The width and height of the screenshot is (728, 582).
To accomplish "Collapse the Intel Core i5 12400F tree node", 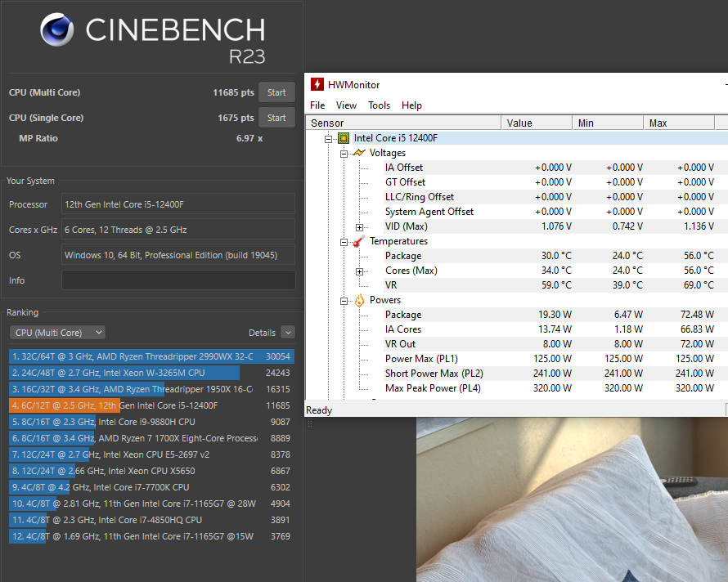I will tap(328, 139).
